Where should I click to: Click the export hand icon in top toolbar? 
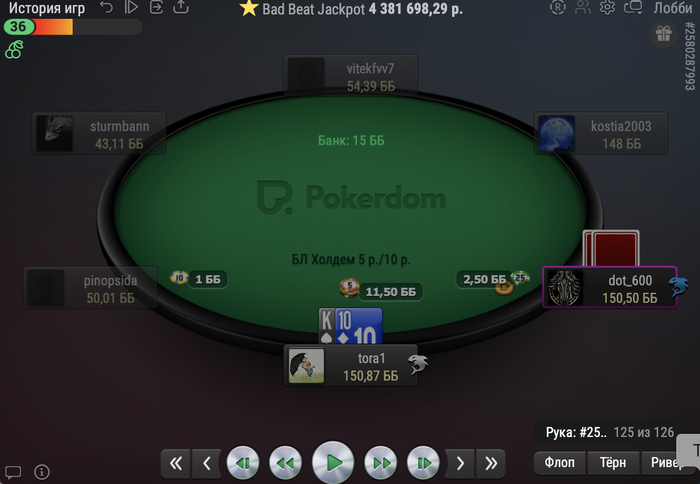tap(156, 7)
